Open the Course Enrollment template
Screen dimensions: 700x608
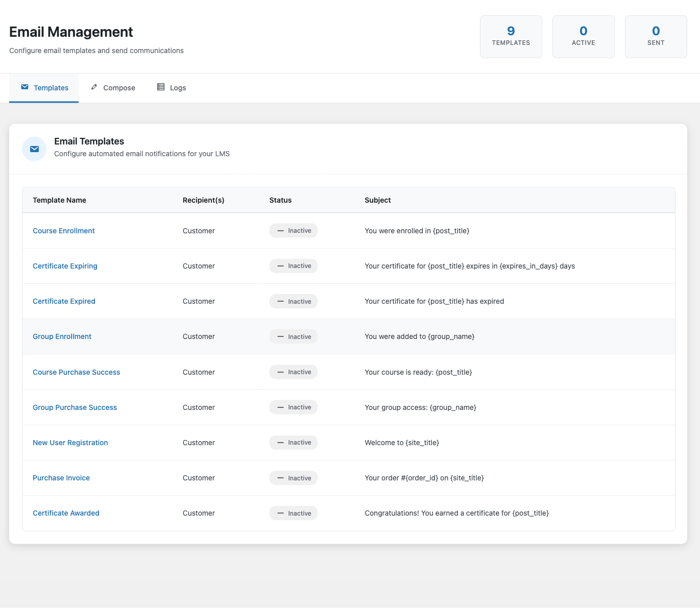[x=63, y=231]
